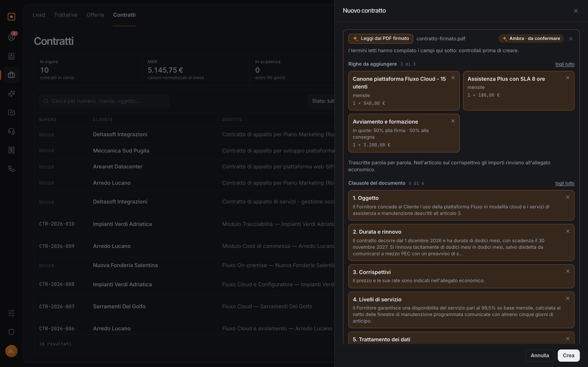Remove the Assistenza Plus con SLA row

(x=568, y=78)
